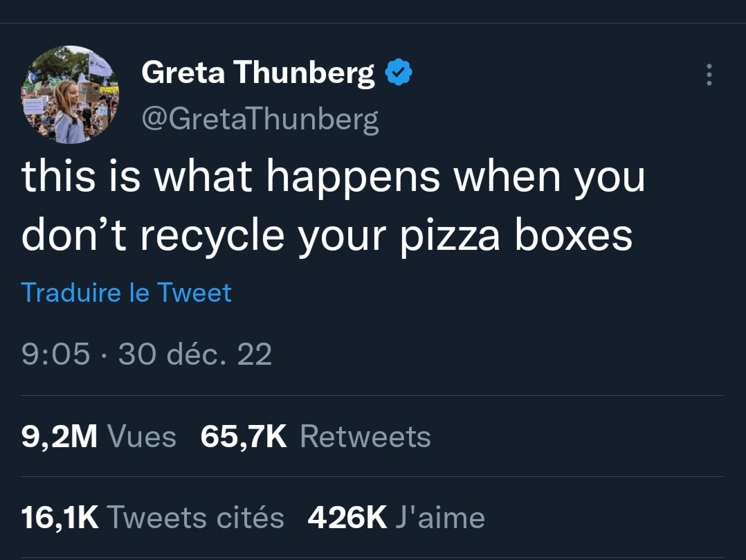Click the '30 déc. 22' date
746x560 pixels.
pos(195,354)
